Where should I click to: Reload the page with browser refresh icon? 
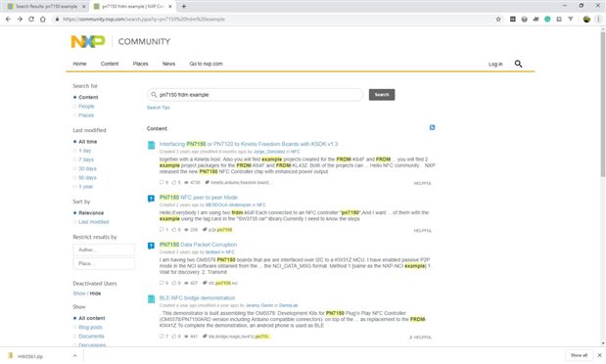[x=31, y=19]
